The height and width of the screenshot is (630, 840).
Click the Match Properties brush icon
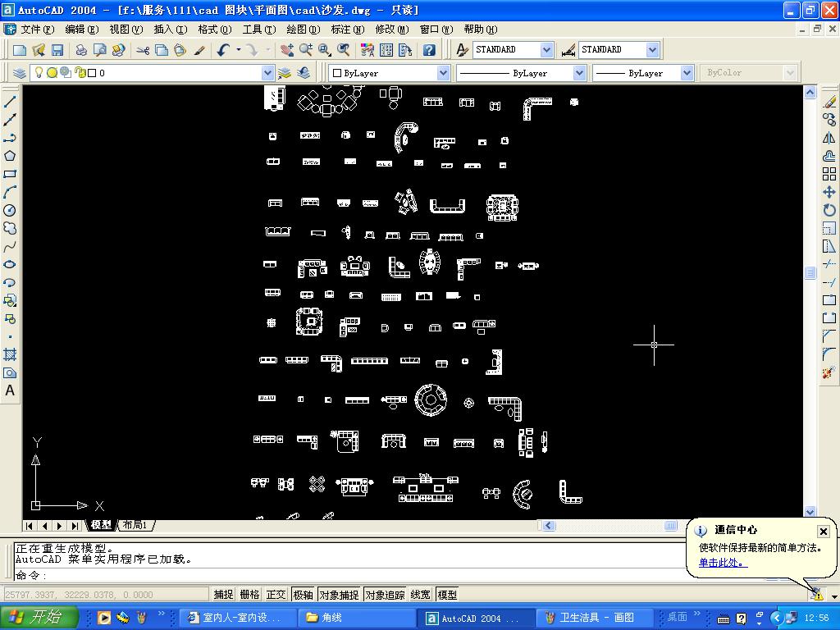(199, 50)
